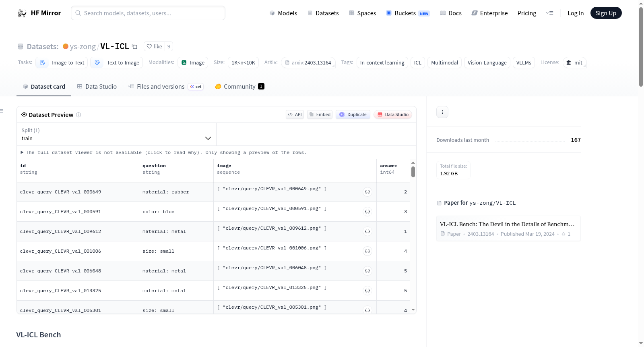Click the VLLMs tag
This screenshot has width=644, height=347.
(524, 62)
